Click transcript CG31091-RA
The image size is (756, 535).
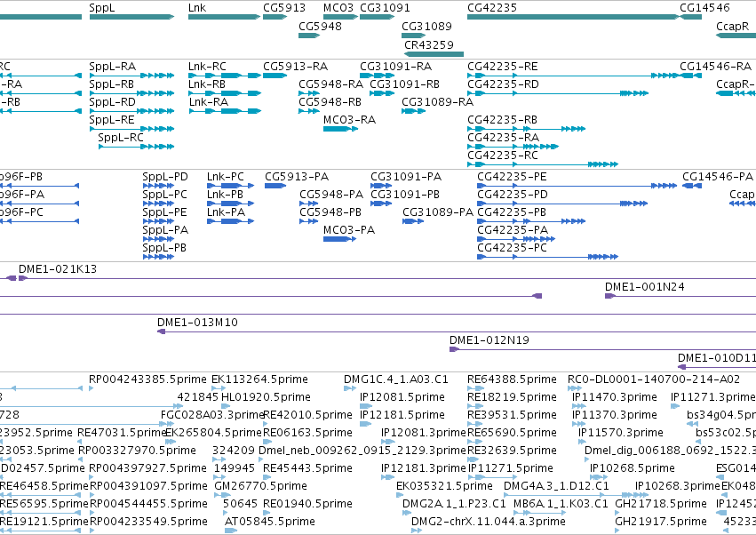[x=396, y=67]
